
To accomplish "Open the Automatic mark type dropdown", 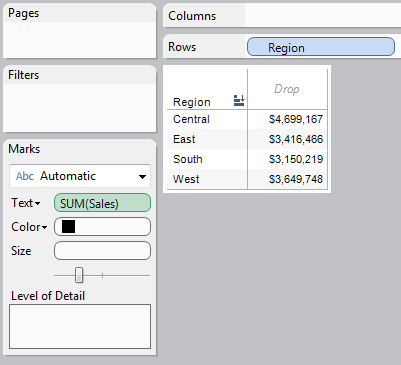I will pos(80,176).
